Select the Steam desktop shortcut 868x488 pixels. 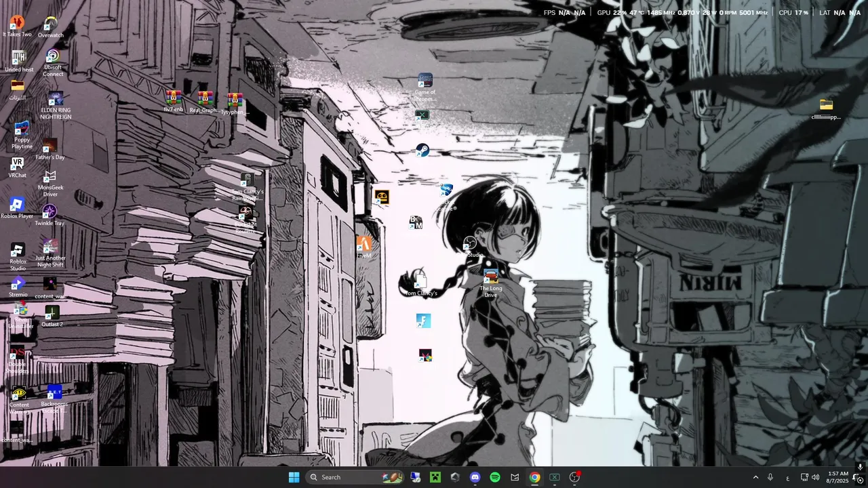click(x=422, y=150)
